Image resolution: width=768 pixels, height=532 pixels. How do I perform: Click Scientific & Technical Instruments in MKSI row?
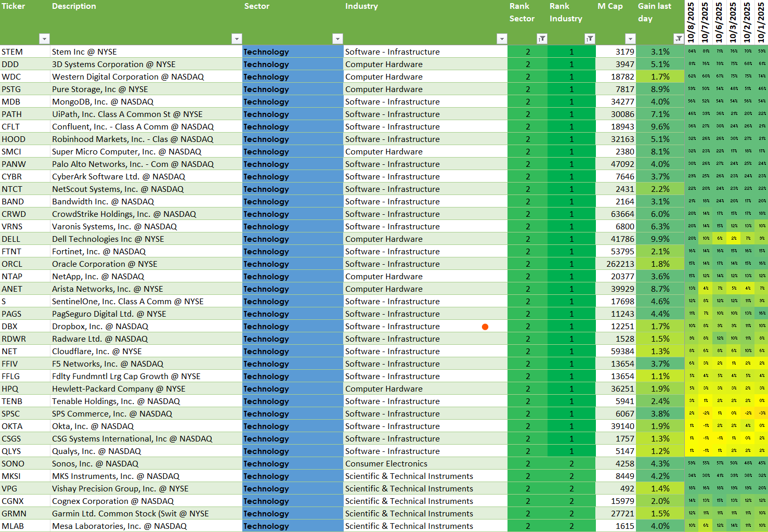[x=425, y=476]
